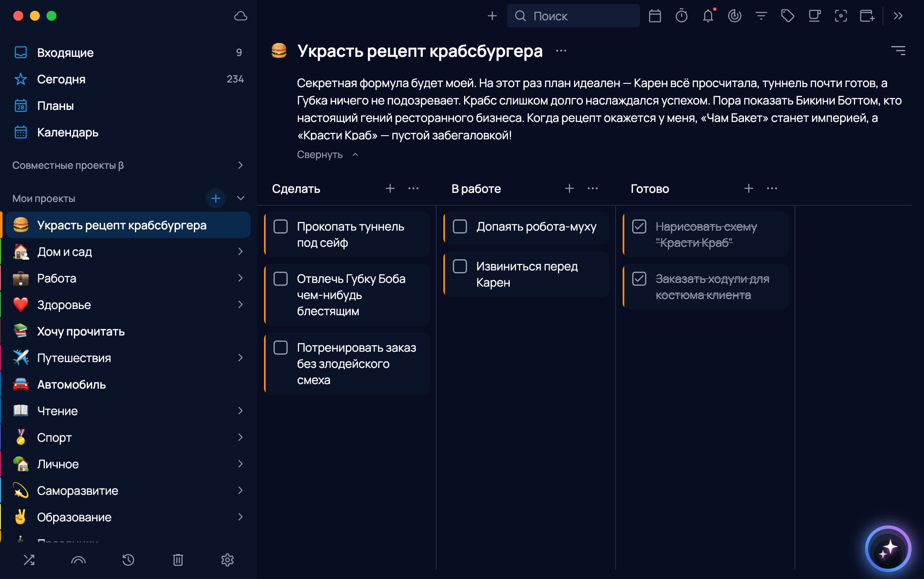
Task: Click 'Свернуть' to collapse the project description
Action: tap(320, 154)
